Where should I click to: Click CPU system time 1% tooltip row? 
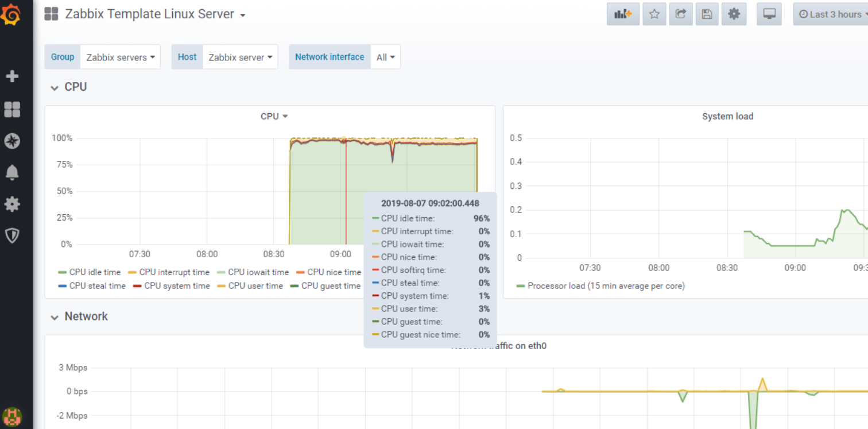pos(431,296)
